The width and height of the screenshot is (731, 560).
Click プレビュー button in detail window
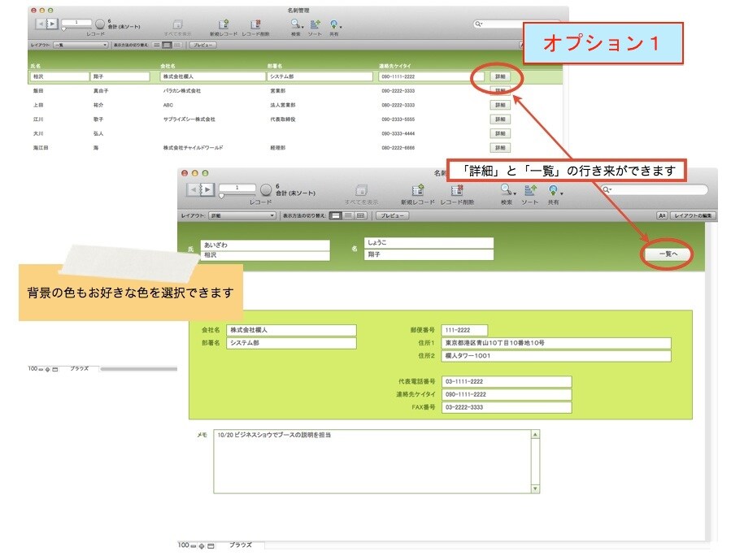(x=393, y=215)
